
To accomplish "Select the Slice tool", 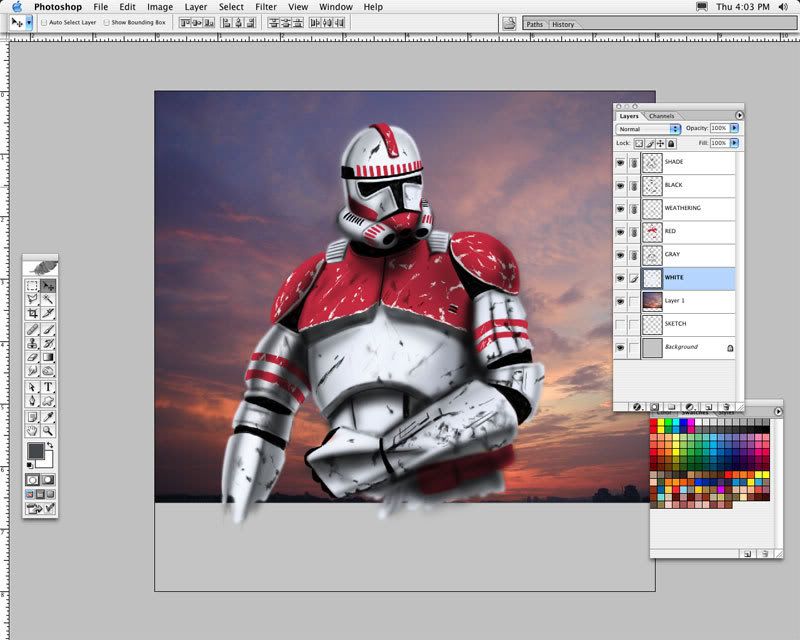I will point(48,313).
